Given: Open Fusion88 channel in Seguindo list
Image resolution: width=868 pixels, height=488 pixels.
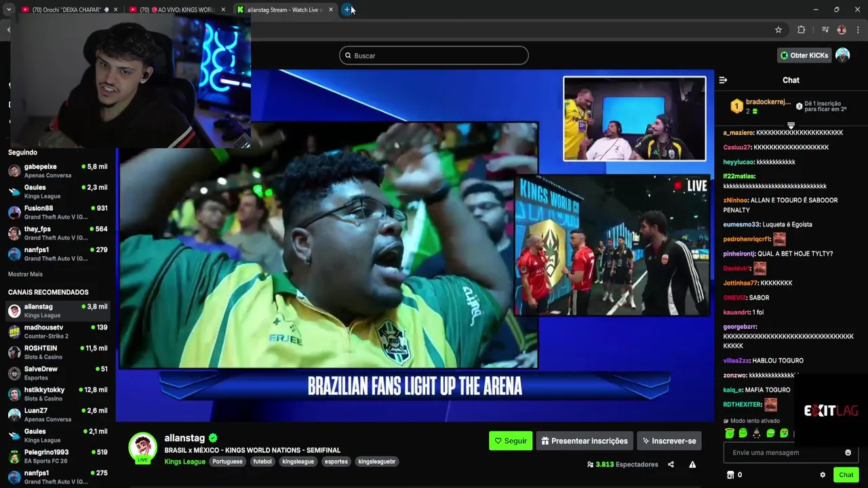Looking at the screenshot, I should (x=58, y=213).
